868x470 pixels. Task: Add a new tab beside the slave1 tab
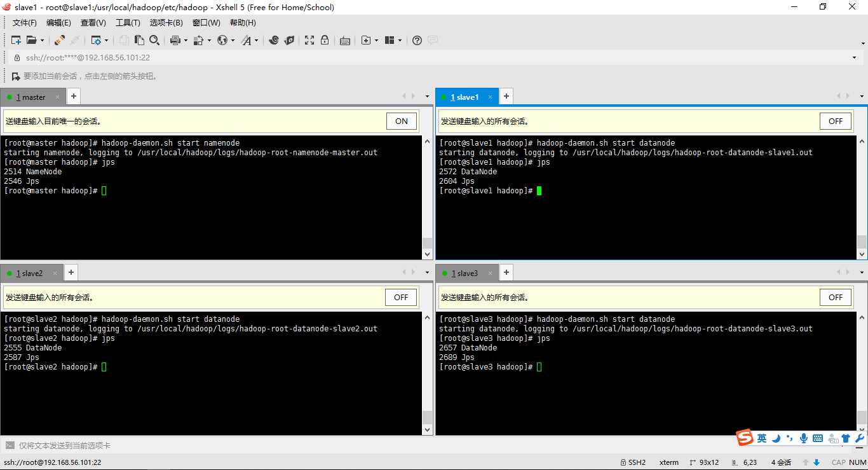tap(506, 96)
